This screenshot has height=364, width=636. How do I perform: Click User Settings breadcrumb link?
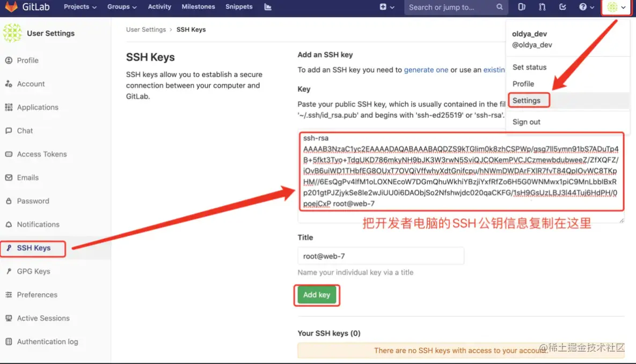click(x=145, y=29)
